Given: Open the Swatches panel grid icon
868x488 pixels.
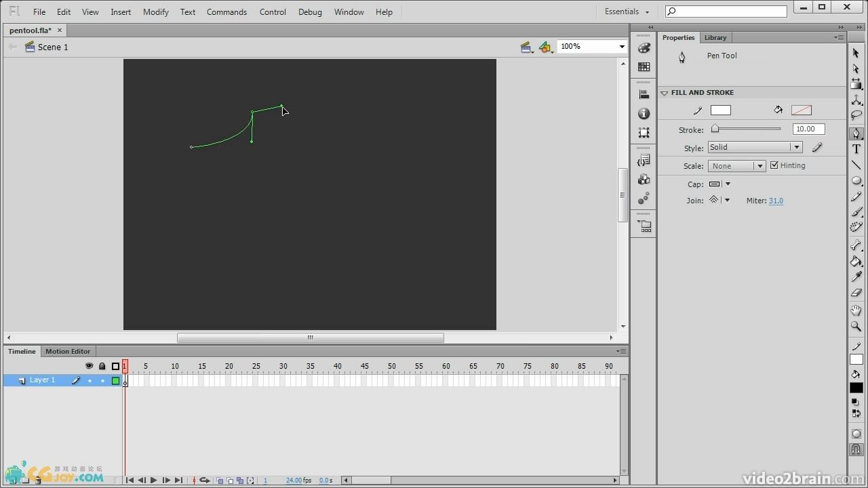Looking at the screenshot, I should click(x=644, y=66).
